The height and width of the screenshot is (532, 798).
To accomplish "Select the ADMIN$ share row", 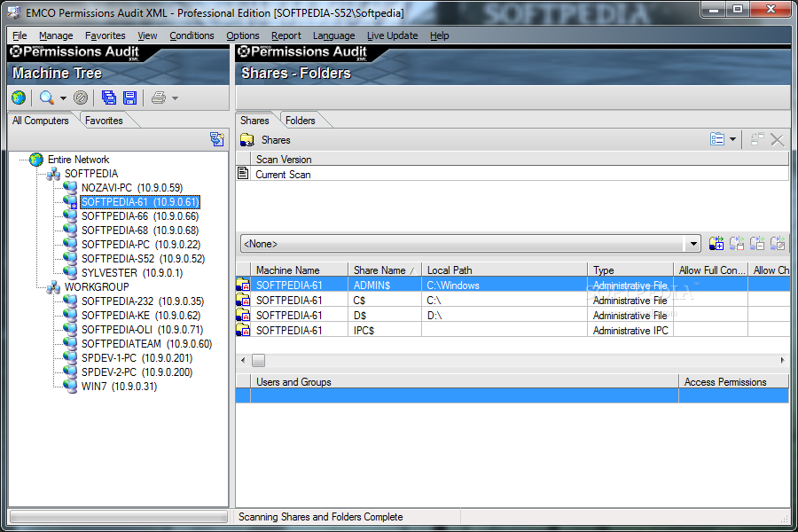I will click(x=512, y=286).
